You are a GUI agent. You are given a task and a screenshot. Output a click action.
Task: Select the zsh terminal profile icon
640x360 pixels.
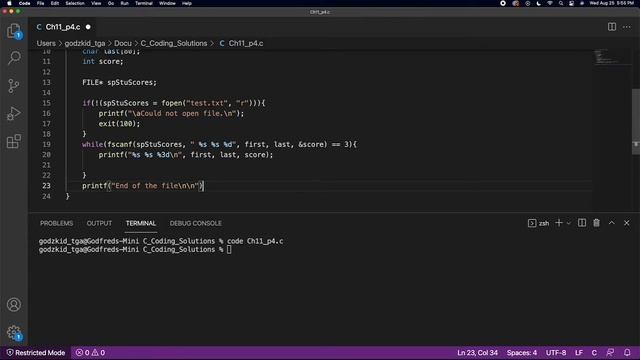tap(532, 223)
